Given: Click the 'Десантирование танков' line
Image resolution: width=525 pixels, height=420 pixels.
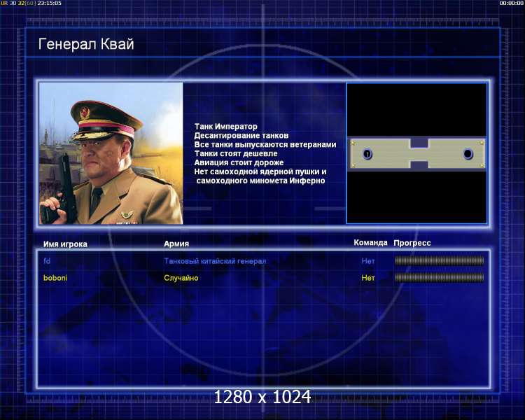Looking at the screenshot, I should 241,135.
